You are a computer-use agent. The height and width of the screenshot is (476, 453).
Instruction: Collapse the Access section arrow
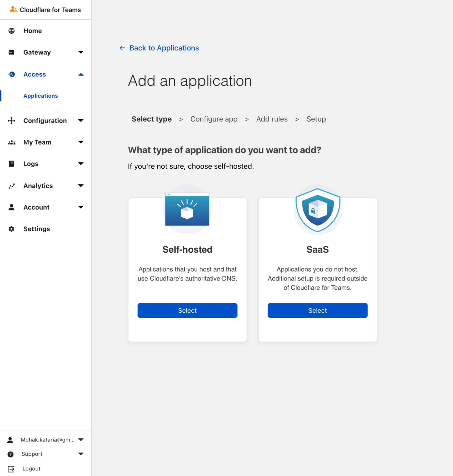point(81,74)
